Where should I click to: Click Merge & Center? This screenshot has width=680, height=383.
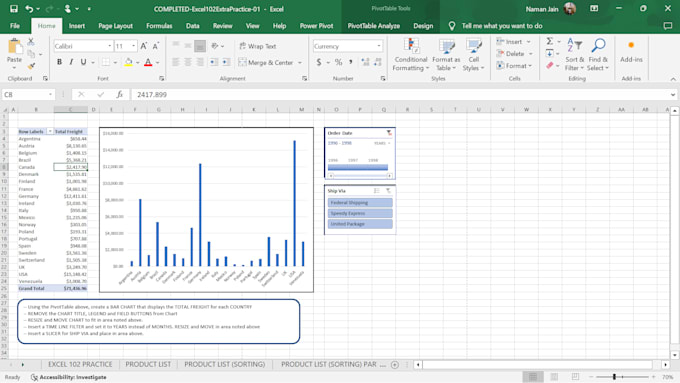[x=266, y=62]
